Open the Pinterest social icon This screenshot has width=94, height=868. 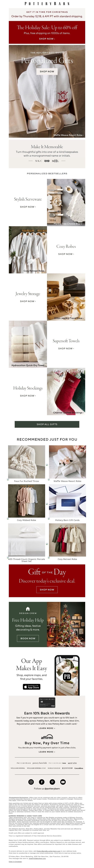click(x=52, y=782)
